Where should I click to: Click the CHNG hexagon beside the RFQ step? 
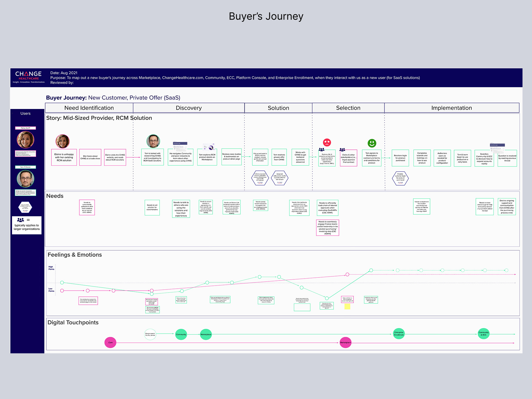tap(260, 178)
